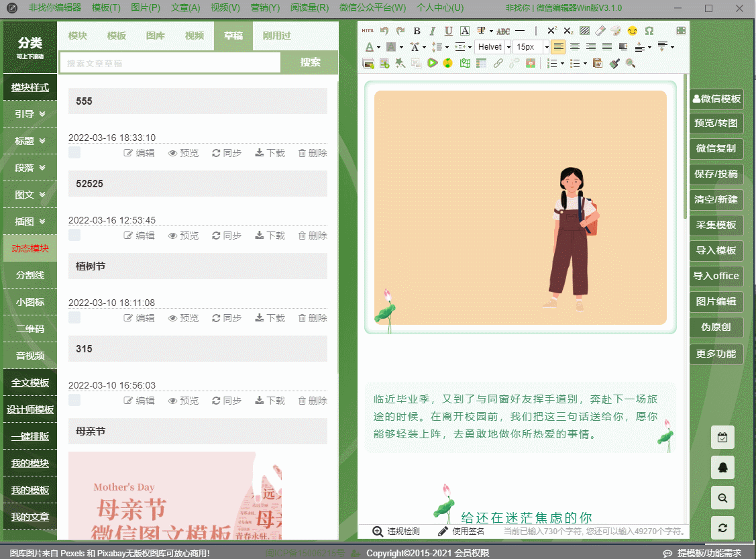756x559 pixels.
Task: Open the line spacing dropdown arrow
Action: click(x=447, y=47)
